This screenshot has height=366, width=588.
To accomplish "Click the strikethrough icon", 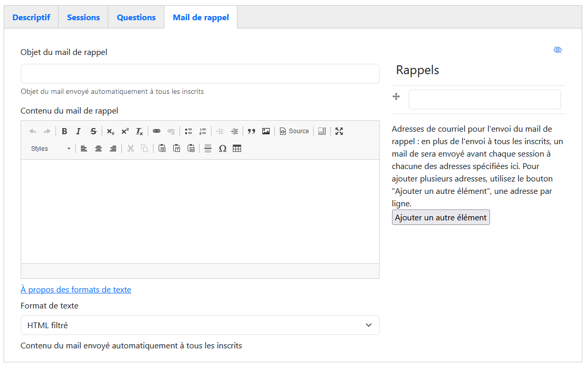I will pyautogui.click(x=93, y=131).
